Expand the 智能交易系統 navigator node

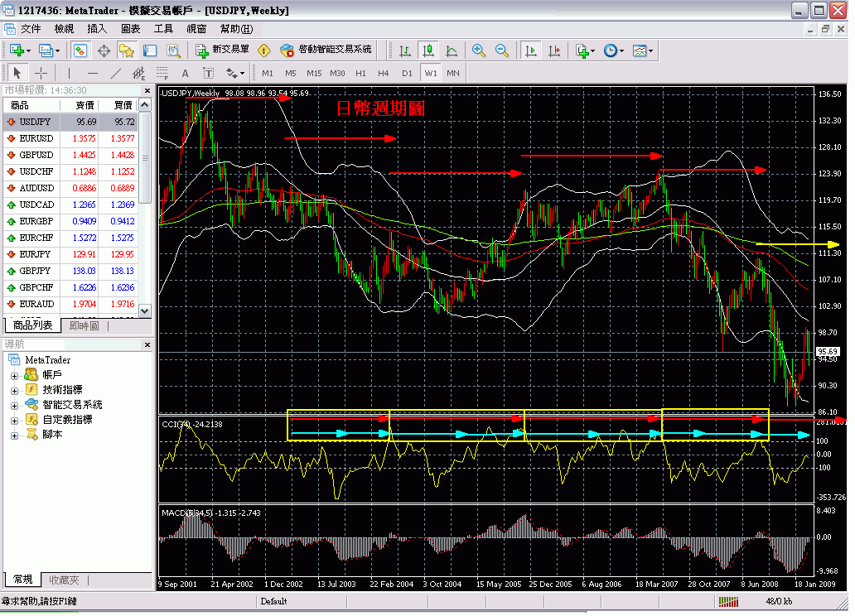pos(14,404)
